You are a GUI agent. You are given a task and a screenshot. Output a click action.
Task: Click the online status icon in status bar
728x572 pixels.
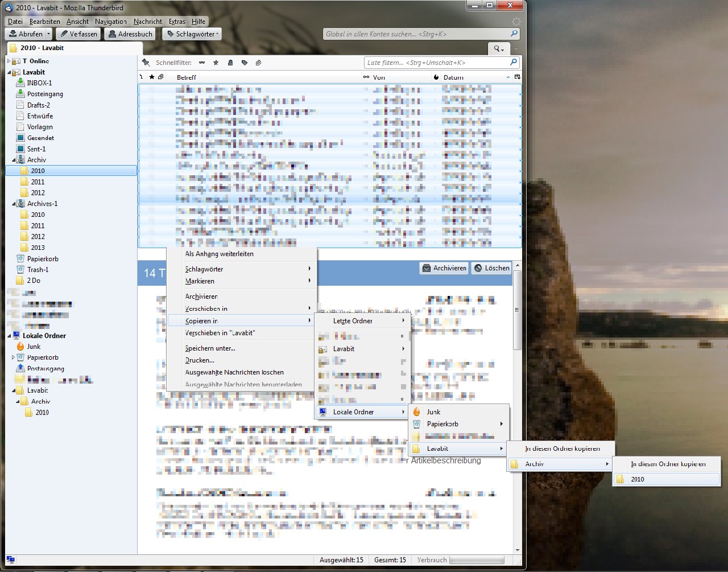(11, 560)
